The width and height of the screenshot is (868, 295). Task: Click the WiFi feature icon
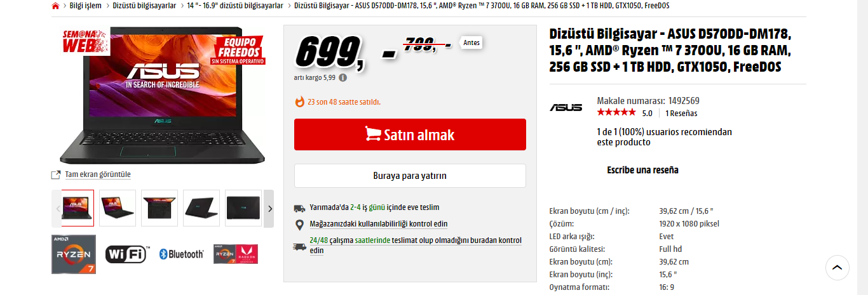[x=127, y=254]
